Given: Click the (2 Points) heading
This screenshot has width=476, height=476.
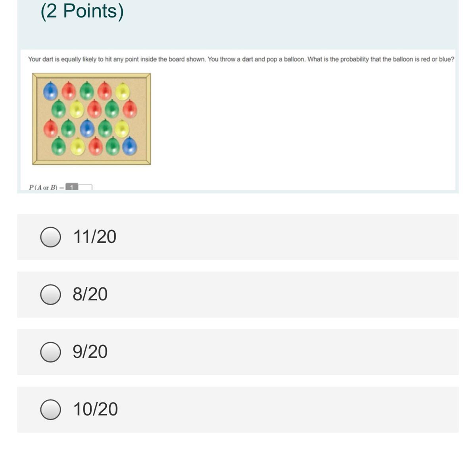Looking at the screenshot, I should (x=82, y=11).
